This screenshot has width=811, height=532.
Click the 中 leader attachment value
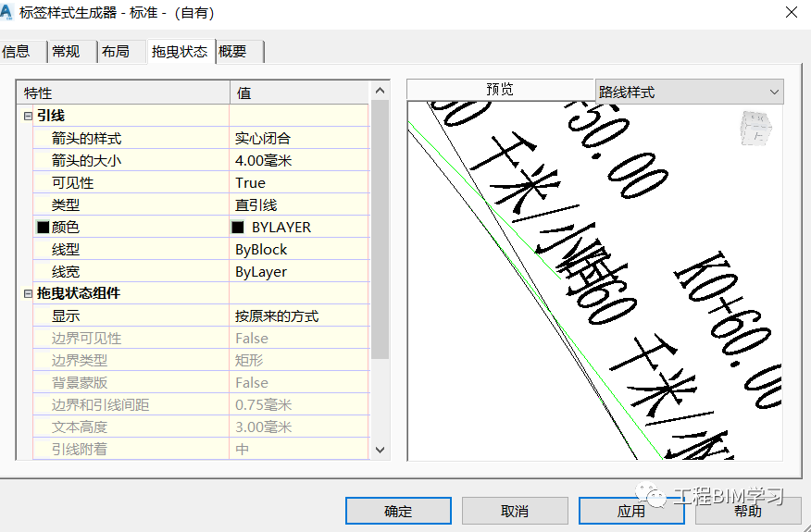pos(242,450)
